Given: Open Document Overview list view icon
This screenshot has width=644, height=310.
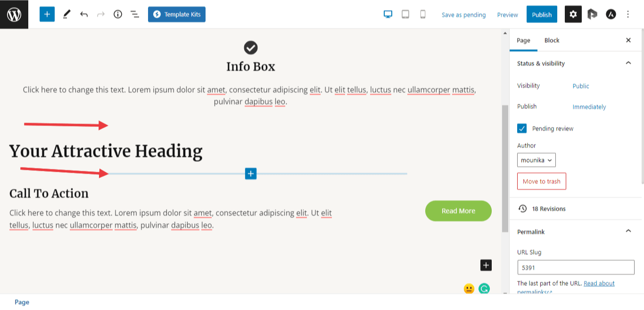Looking at the screenshot, I should click(x=134, y=14).
